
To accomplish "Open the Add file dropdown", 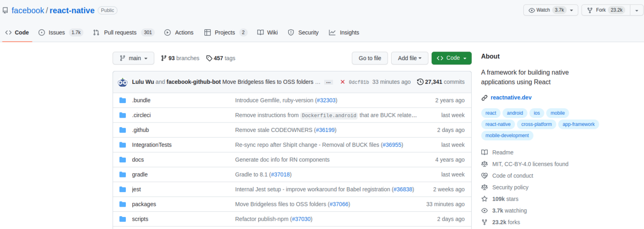I will point(410,58).
